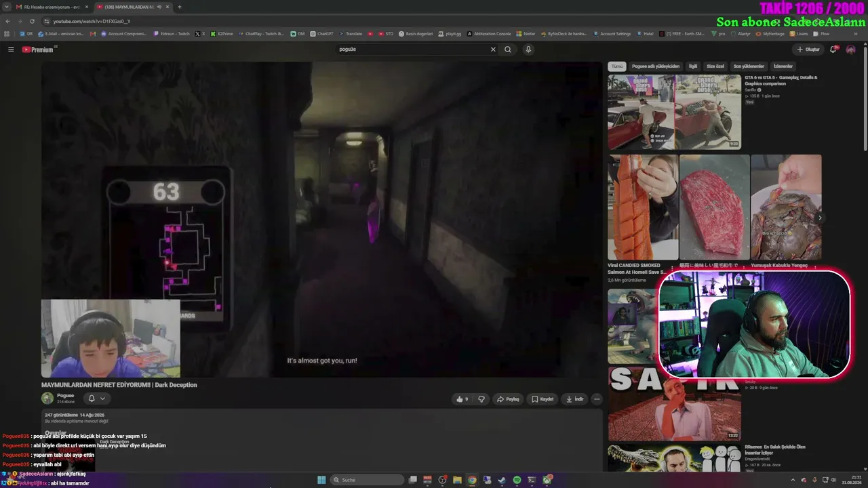868x488 pixels.
Task: Click the browser address bar URL
Action: (x=92, y=21)
